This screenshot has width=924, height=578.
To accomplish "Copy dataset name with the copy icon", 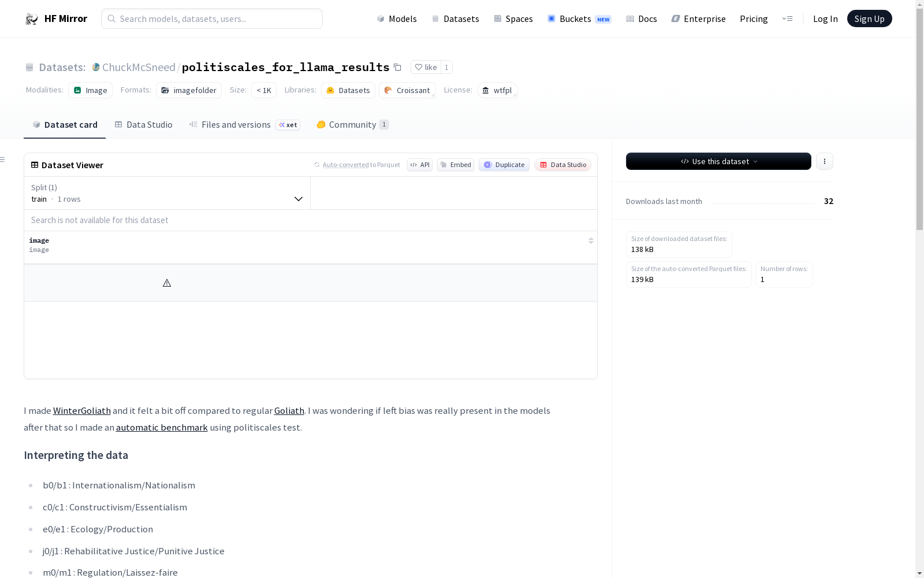I will (x=397, y=67).
